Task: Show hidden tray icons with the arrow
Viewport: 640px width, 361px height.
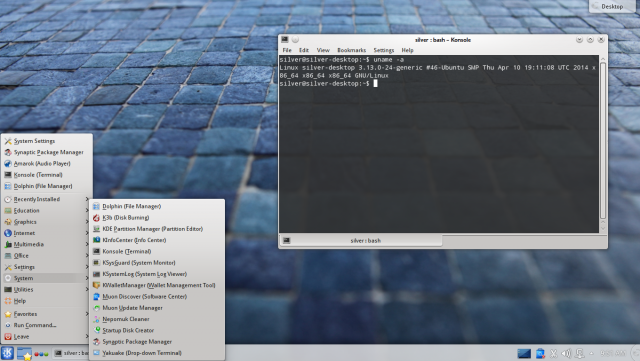Action: pos(591,353)
